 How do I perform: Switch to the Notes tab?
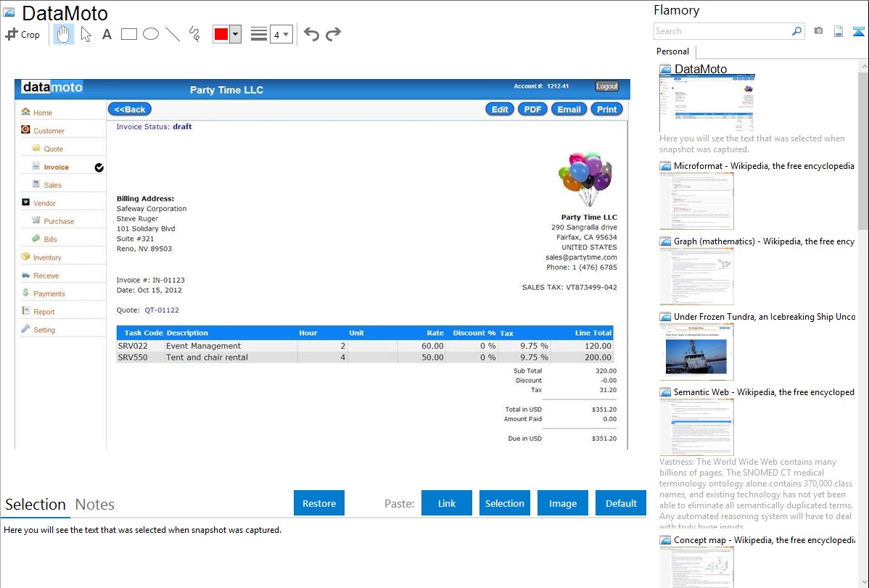[95, 505]
